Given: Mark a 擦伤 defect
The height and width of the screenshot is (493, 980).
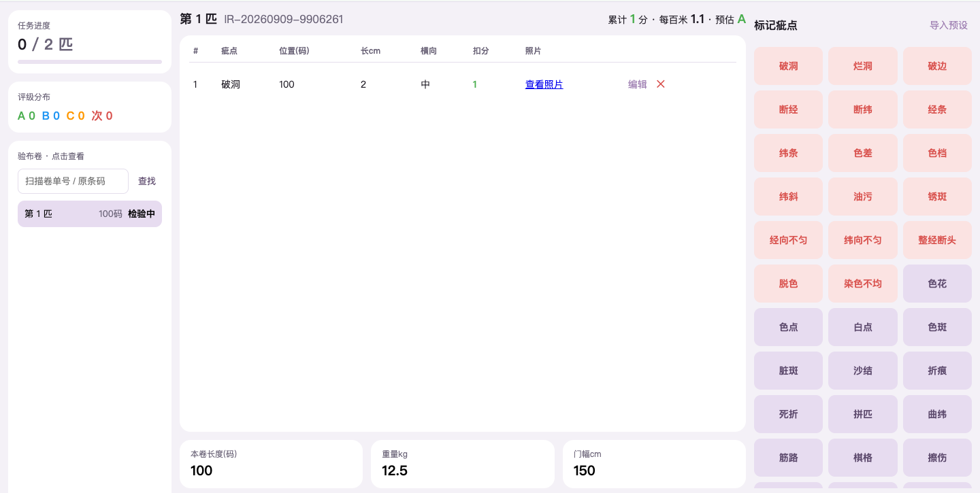Looking at the screenshot, I should [937, 458].
